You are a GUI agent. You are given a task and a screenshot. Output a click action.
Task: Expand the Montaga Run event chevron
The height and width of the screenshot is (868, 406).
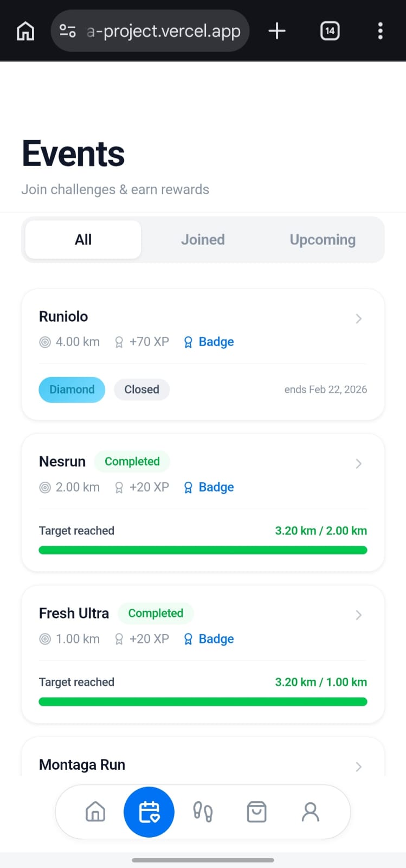point(358,766)
